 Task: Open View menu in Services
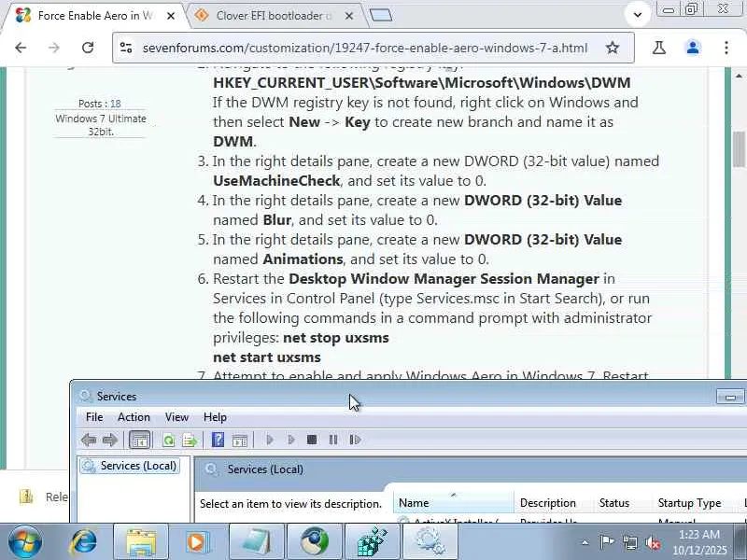(x=176, y=417)
